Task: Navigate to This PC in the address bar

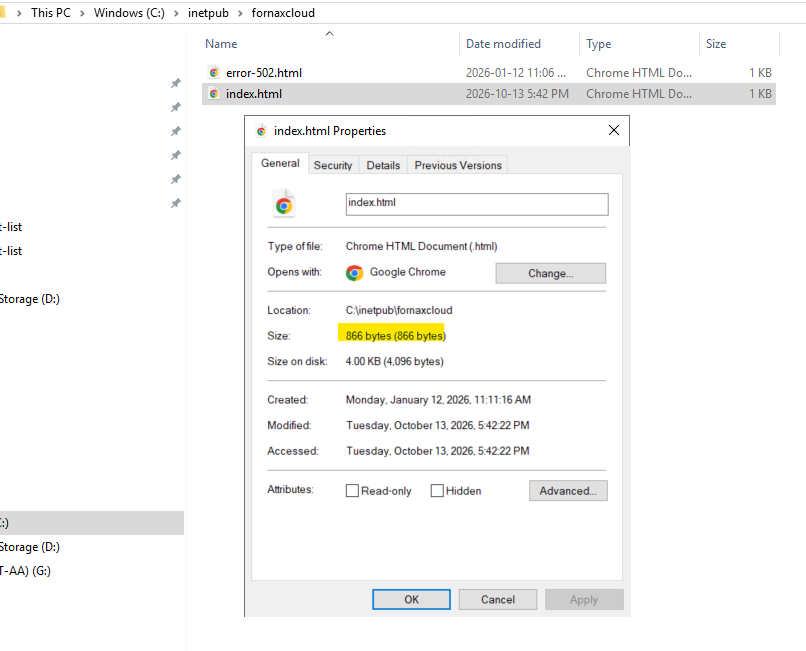Action: tap(51, 13)
